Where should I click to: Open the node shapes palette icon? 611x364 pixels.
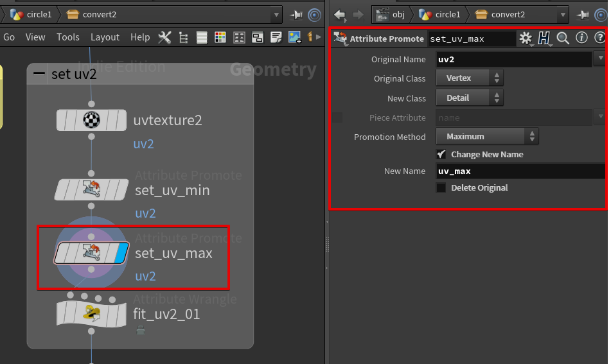[239, 37]
